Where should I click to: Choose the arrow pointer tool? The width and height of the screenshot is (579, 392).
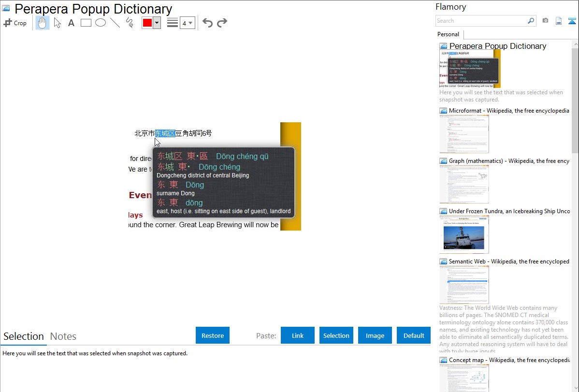57,23
